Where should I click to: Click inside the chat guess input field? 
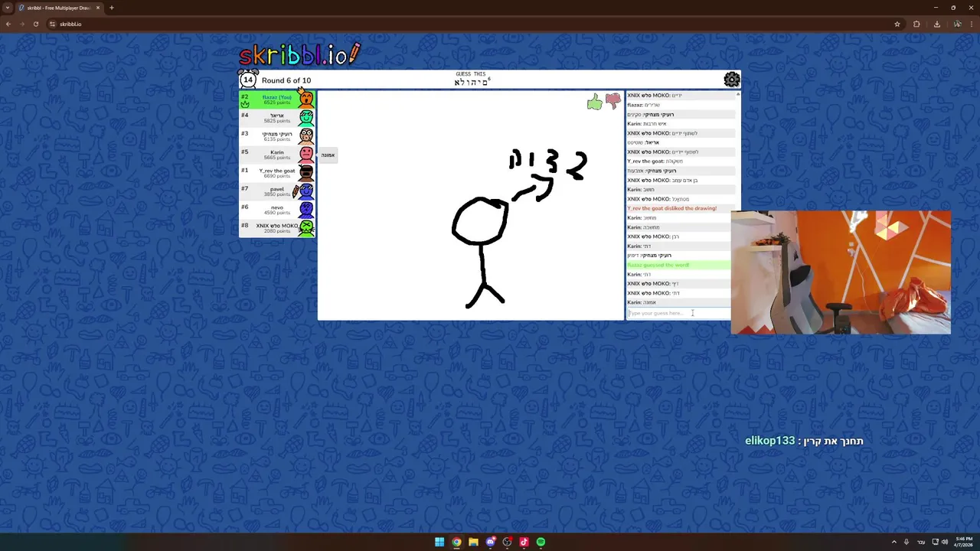click(678, 313)
